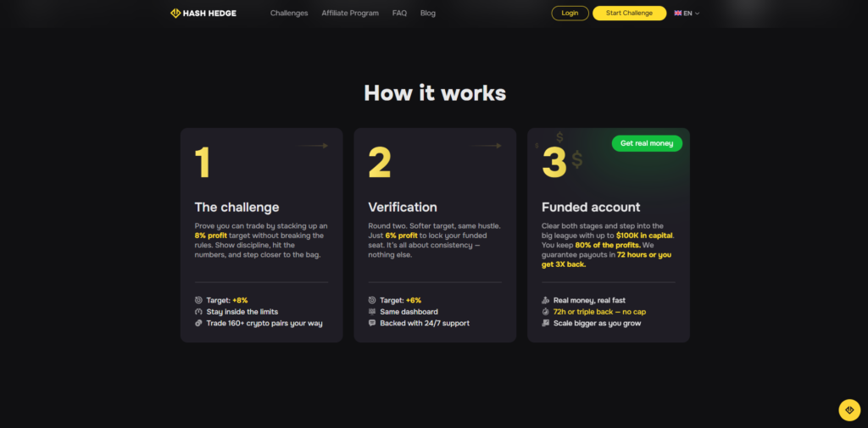Click the chat bubble icon beside 24/7 support
Viewport: 868px width, 428px height.
372,323
